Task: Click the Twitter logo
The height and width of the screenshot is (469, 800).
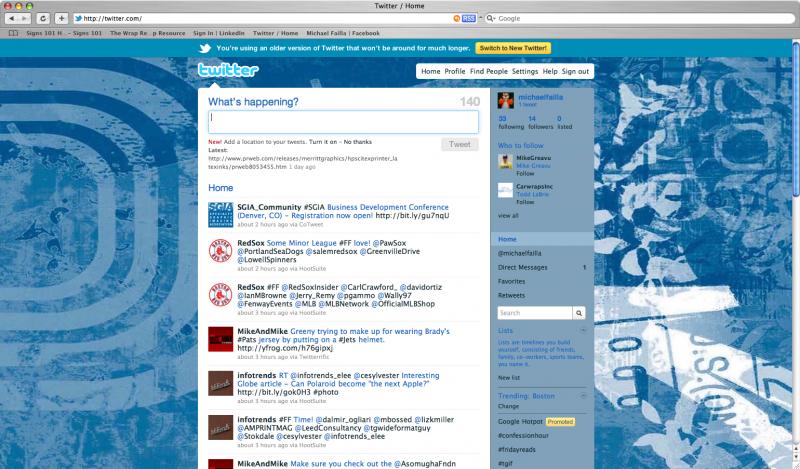Action: click(x=228, y=70)
